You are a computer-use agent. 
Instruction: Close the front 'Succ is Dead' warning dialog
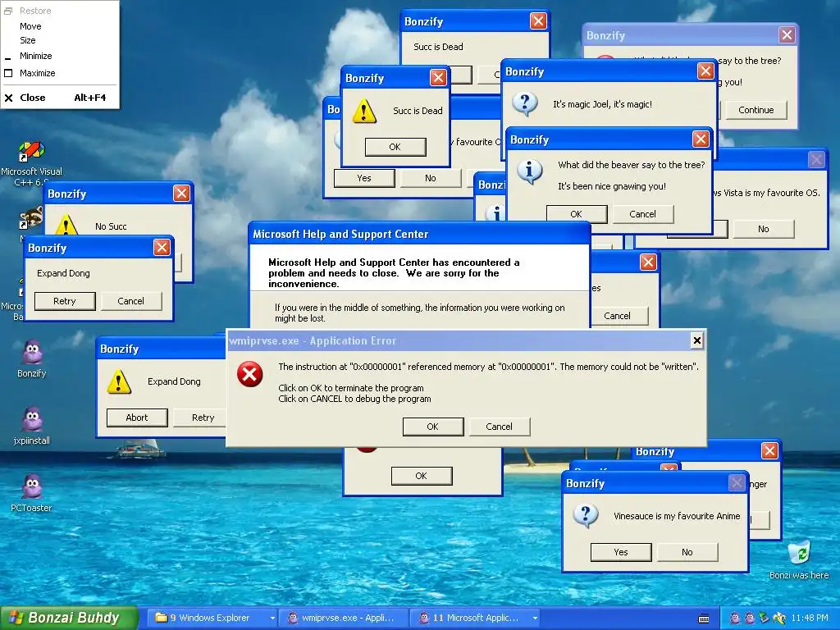click(439, 78)
